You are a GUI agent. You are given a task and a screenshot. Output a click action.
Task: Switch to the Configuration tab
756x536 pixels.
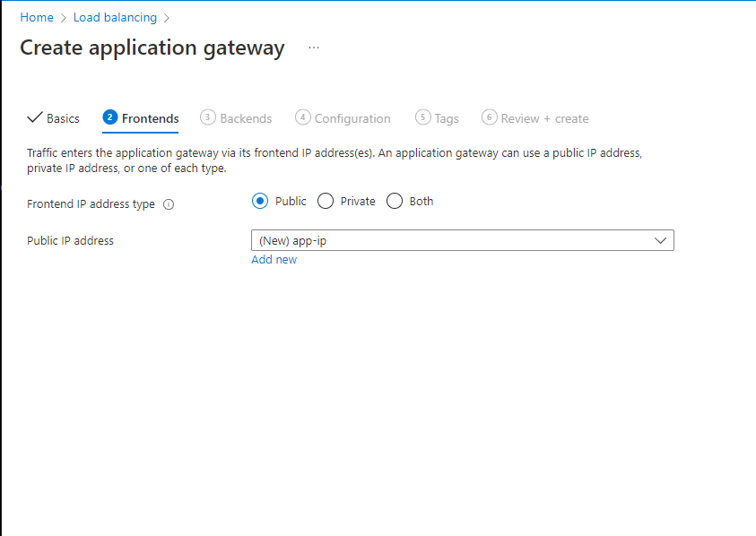pos(350,117)
